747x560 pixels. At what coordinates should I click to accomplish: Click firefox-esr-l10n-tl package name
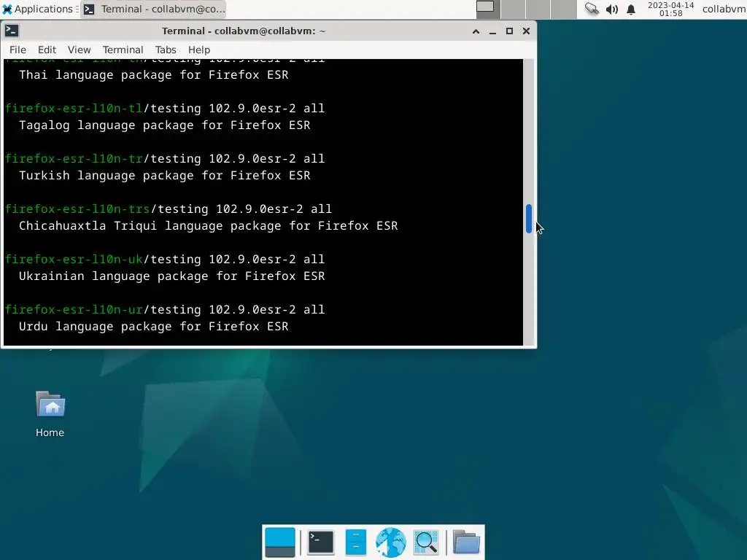coord(74,108)
